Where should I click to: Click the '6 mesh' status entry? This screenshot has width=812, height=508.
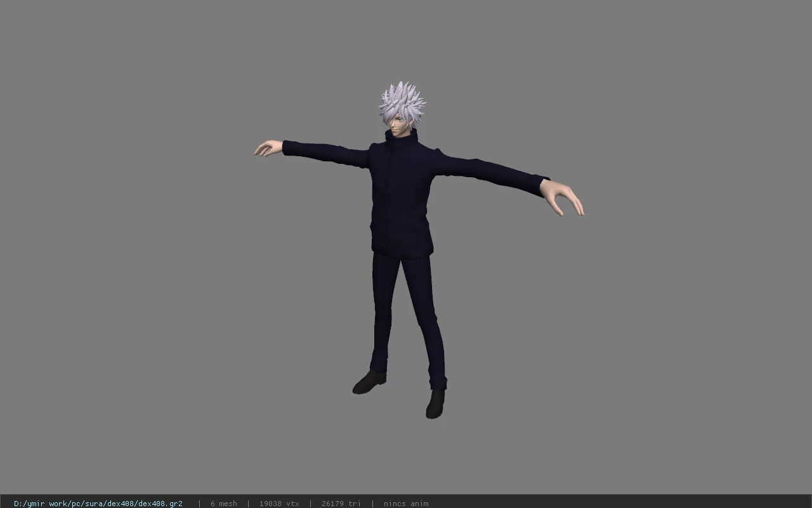(224, 504)
